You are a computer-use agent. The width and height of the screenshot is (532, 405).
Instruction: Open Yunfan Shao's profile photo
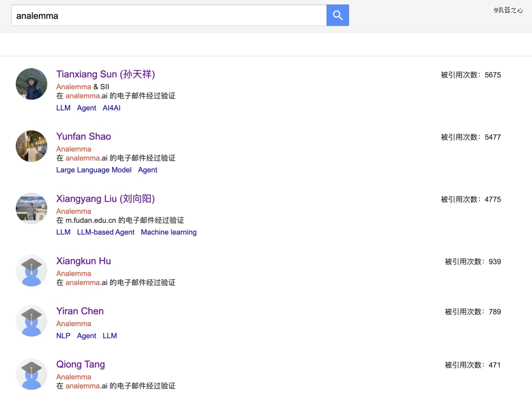[x=32, y=146]
